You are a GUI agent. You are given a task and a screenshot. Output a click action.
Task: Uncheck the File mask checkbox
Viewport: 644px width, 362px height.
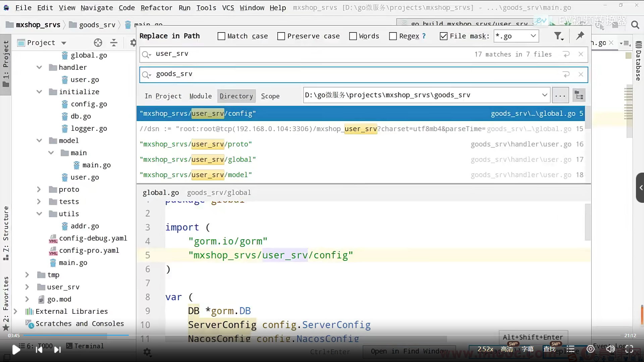[x=443, y=36]
